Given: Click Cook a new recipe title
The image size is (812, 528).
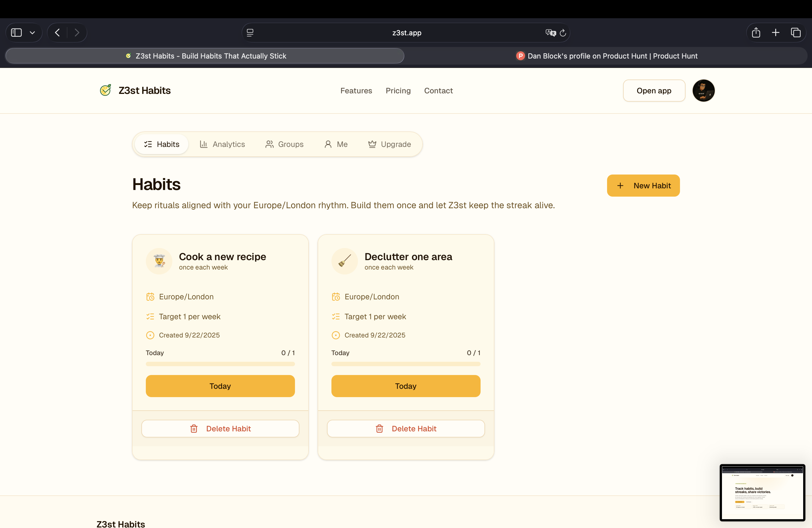Looking at the screenshot, I should [222, 257].
